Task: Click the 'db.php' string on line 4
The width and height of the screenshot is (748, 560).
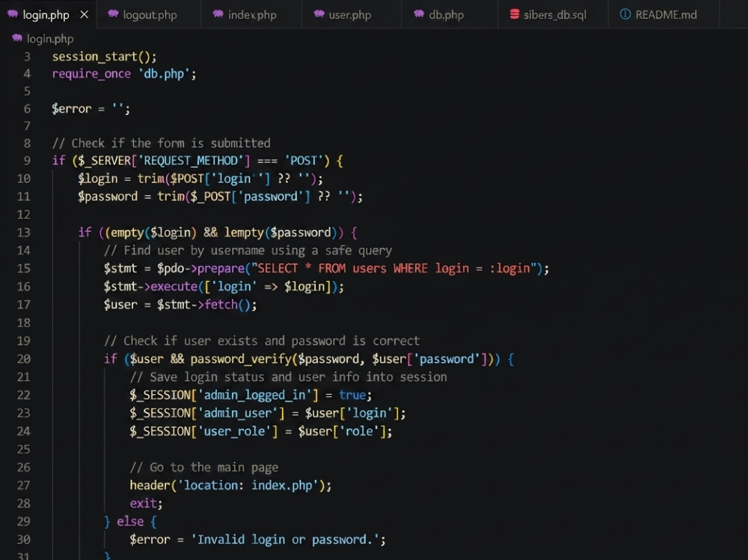Action: (x=164, y=74)
